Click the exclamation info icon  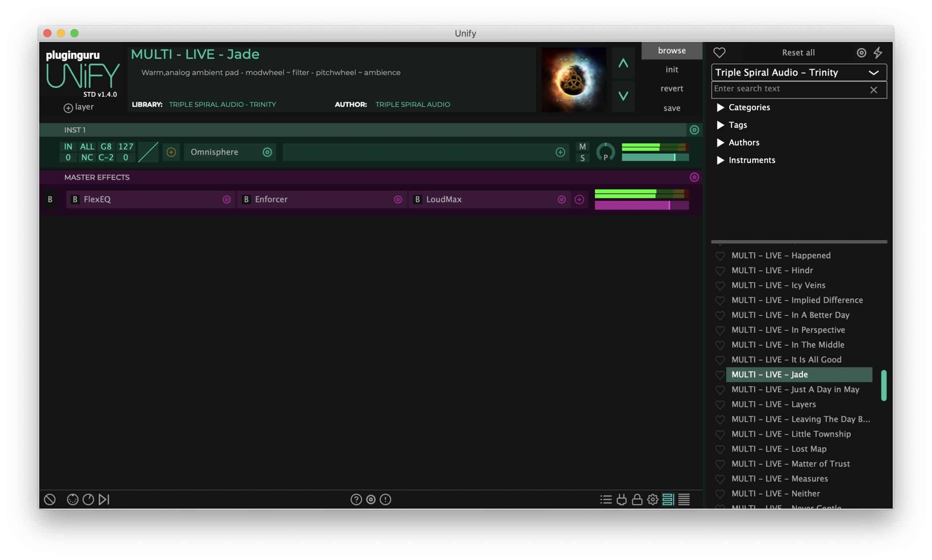[x=385, y=499]
